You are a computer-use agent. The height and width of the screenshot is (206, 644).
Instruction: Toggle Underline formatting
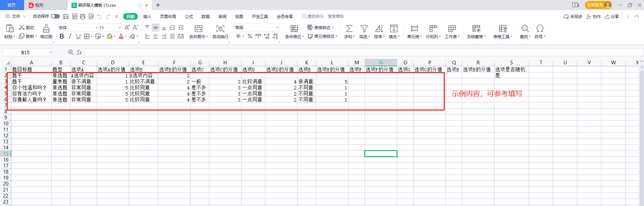[x=78, y=36]
